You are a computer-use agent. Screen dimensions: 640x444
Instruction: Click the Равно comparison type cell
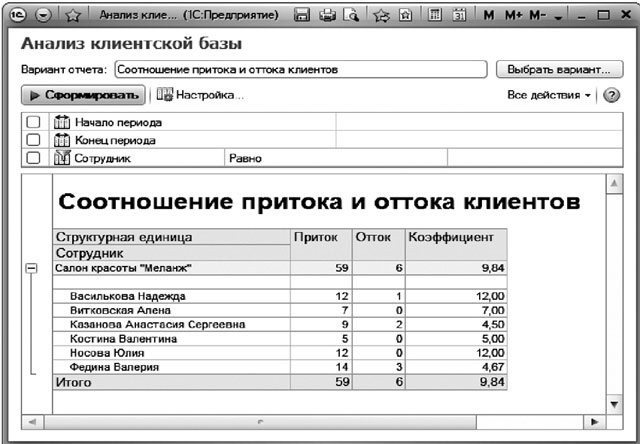336,158
